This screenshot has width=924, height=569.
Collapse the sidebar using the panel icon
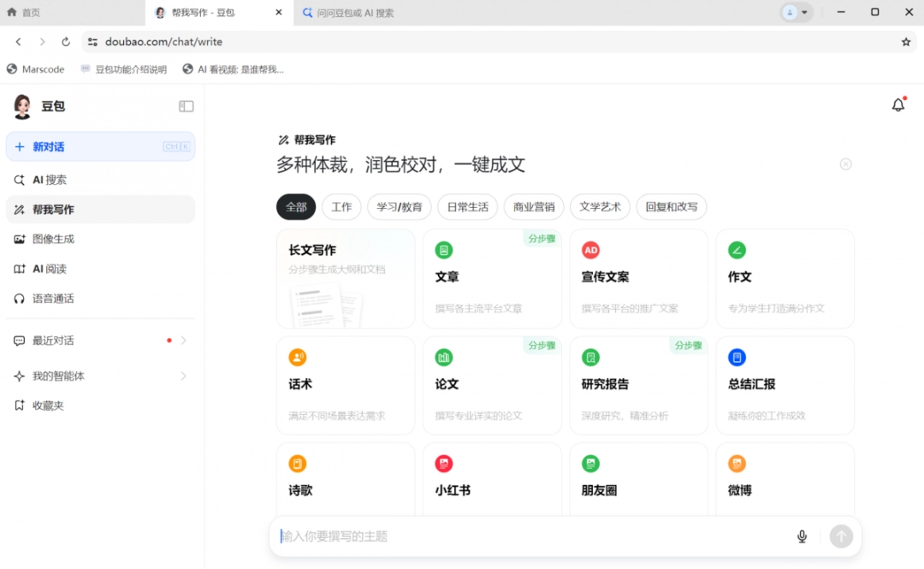tap(186, 106)
